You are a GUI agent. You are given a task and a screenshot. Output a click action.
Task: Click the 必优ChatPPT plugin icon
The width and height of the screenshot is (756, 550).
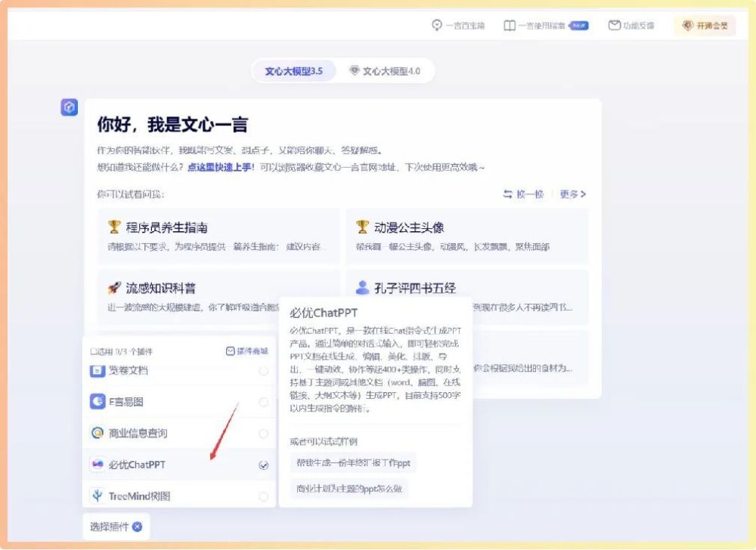click(98, 465)
